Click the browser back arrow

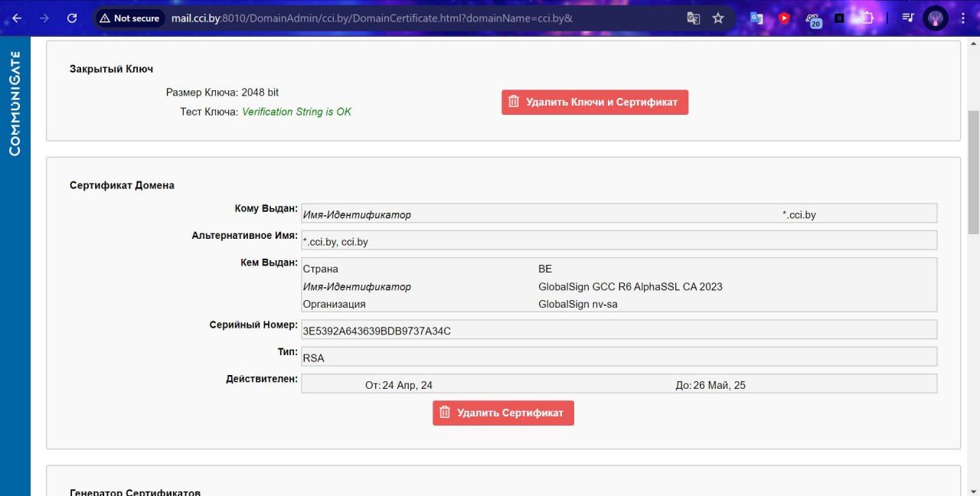click(17, 18)
